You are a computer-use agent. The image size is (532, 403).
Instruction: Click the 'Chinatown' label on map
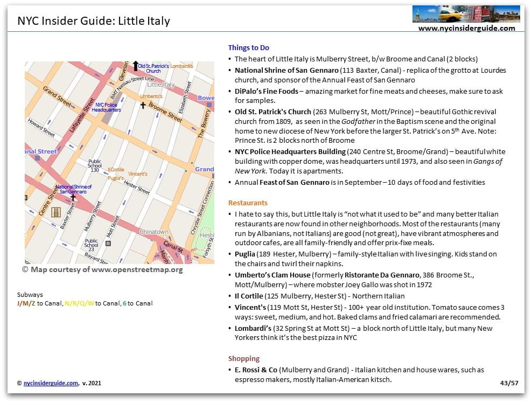tap(154, 232)
